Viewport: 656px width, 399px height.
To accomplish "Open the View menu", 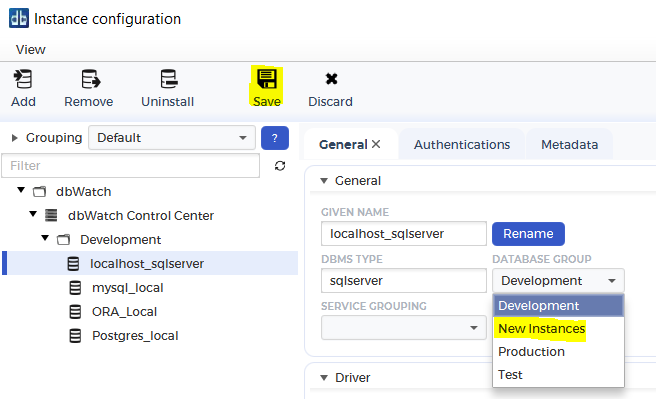I will 31,50.
